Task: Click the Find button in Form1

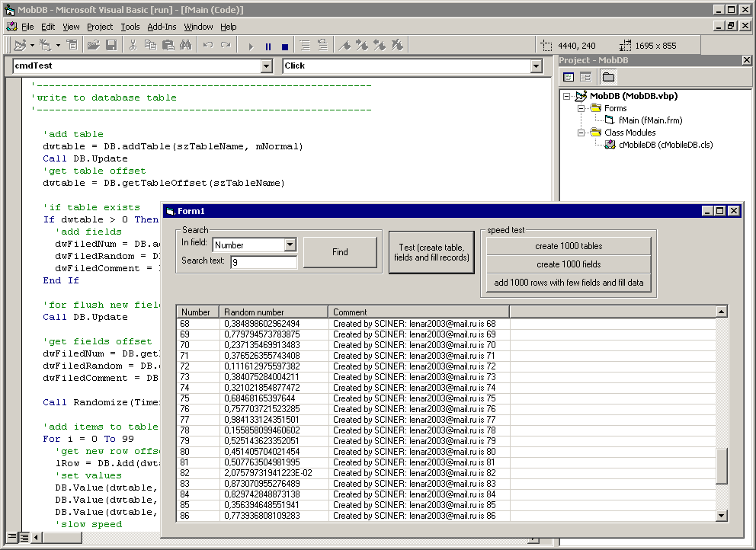Action: pos(340,252)
